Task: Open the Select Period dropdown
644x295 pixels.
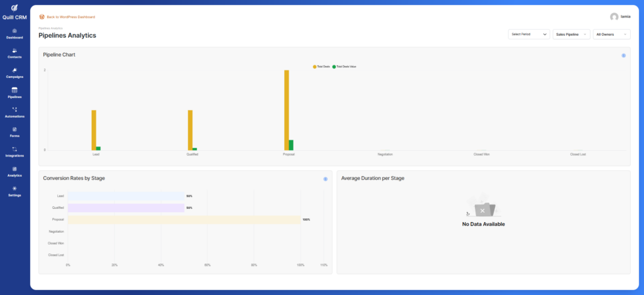Action: pos(529,34)
